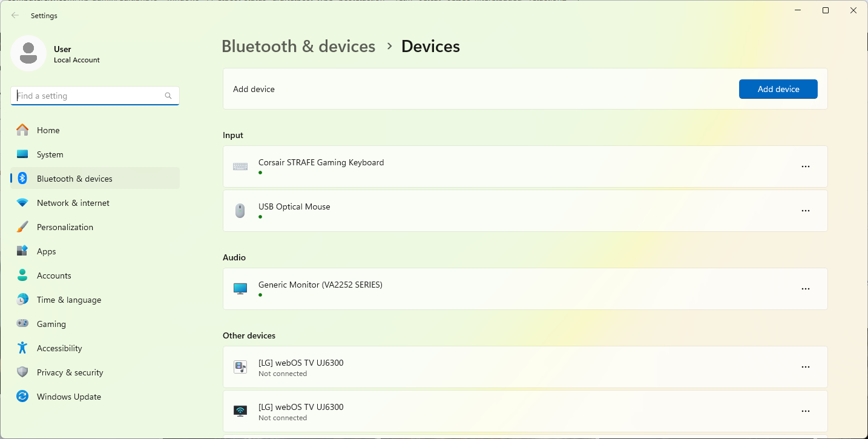
Task: Open the Home settings page
Action: click(x=95, y=130)
